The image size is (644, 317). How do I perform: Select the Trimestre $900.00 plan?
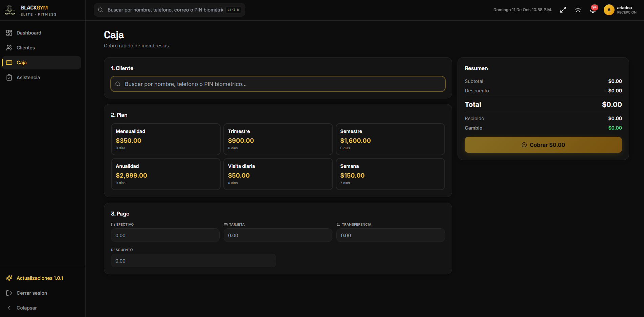pyautogui.click(x=278, y=139)
